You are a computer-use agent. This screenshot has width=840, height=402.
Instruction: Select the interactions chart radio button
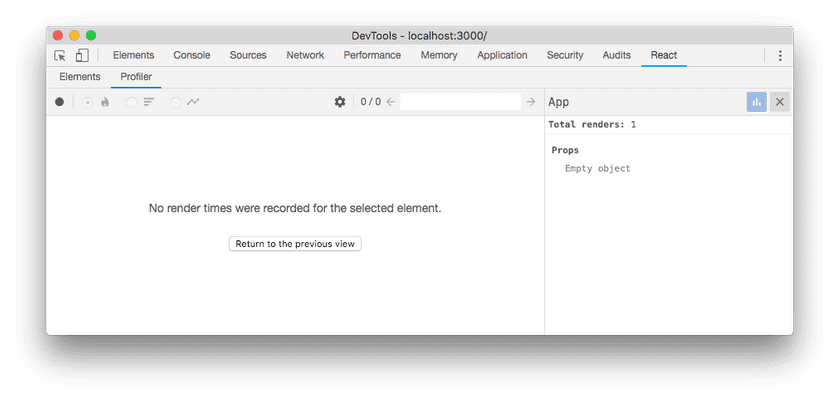[x=175, y=102]
